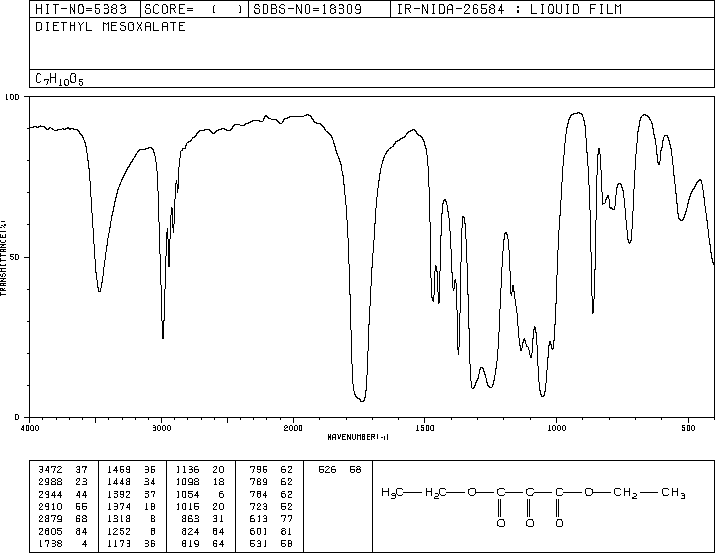Click the 3000 wavenumber axis label
The width and height of the screenshot is (715, 553).
[x=162, y=428]
